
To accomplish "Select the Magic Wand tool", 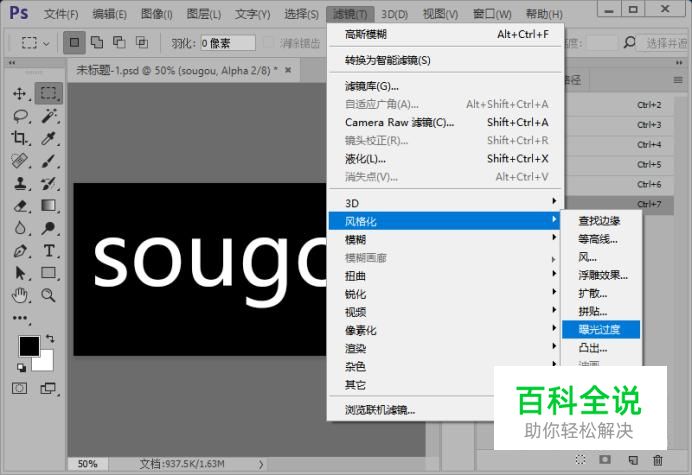I will point(49,116).
